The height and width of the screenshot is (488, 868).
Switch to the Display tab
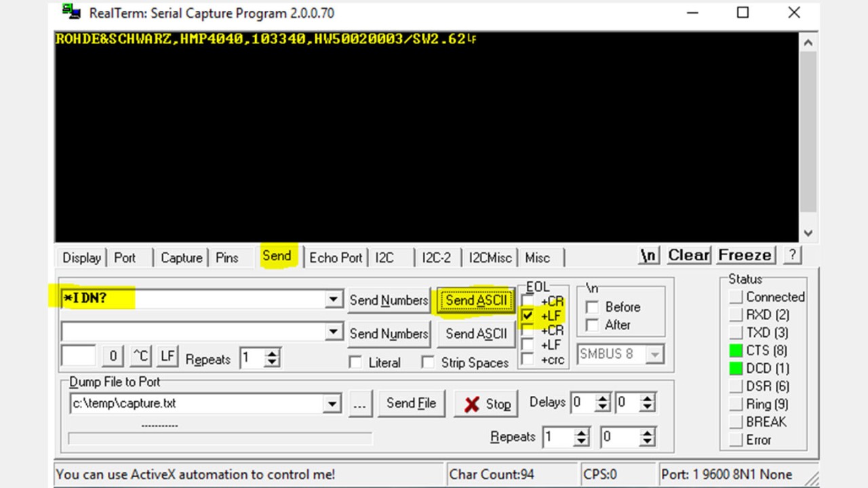pos(81,258)
